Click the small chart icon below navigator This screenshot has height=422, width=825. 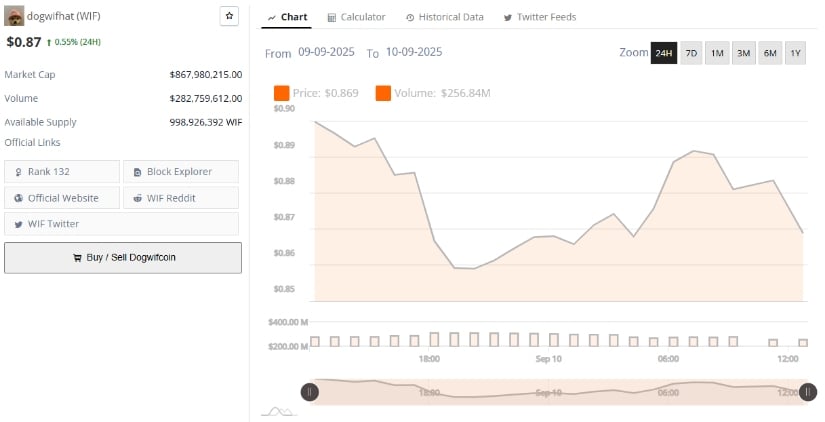point(279,411)
